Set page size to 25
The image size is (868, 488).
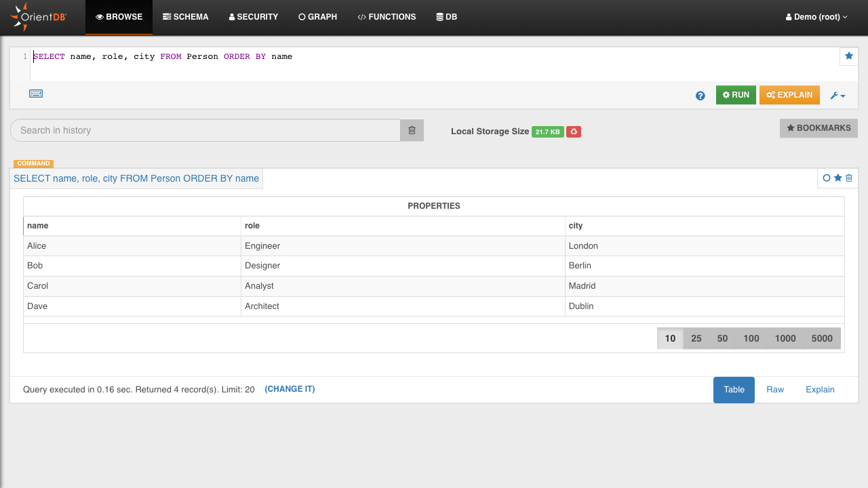pos(696,338)
